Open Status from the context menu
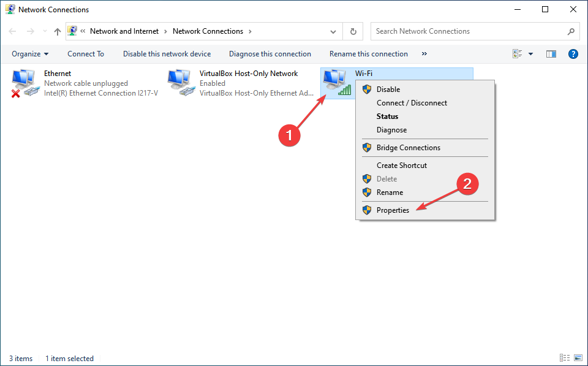This screenshot has height=366, width=588. (425, 116)
